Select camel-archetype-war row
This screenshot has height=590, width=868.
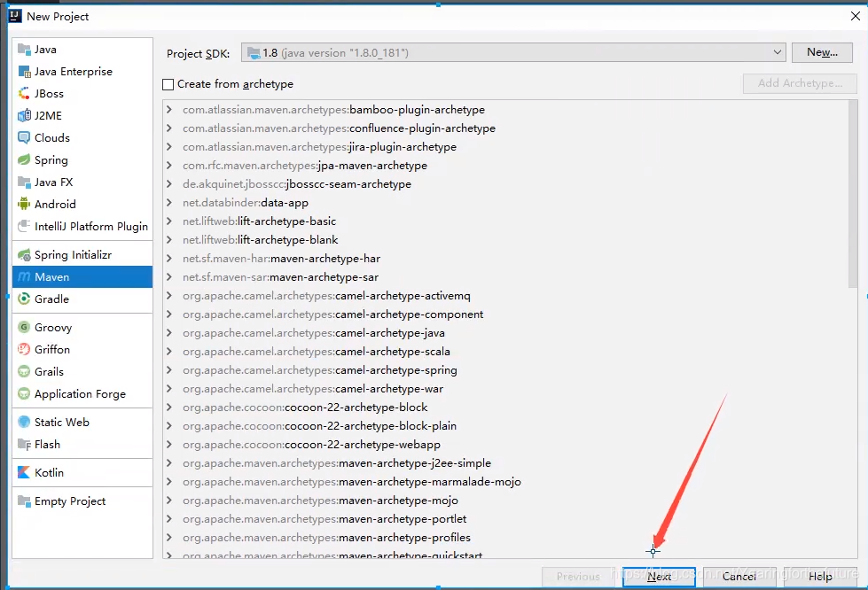tap(505, 389)
